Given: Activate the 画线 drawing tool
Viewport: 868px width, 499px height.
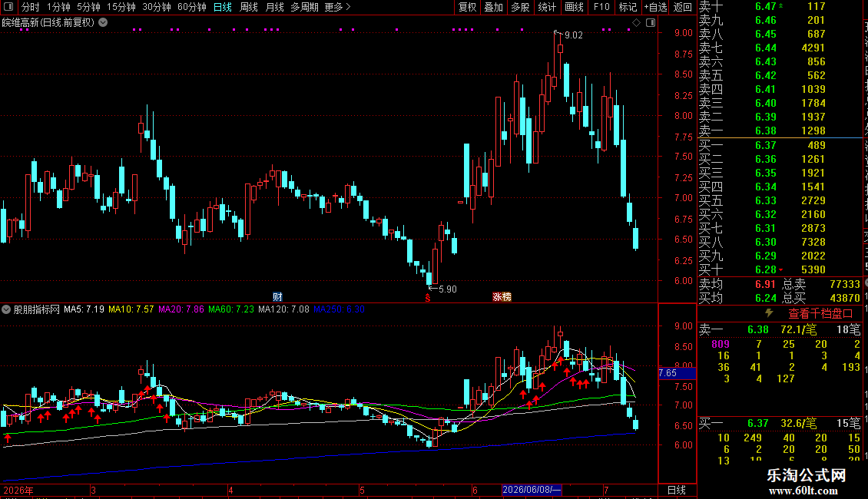Looking at the screenshot, I should tap(574, 7).
